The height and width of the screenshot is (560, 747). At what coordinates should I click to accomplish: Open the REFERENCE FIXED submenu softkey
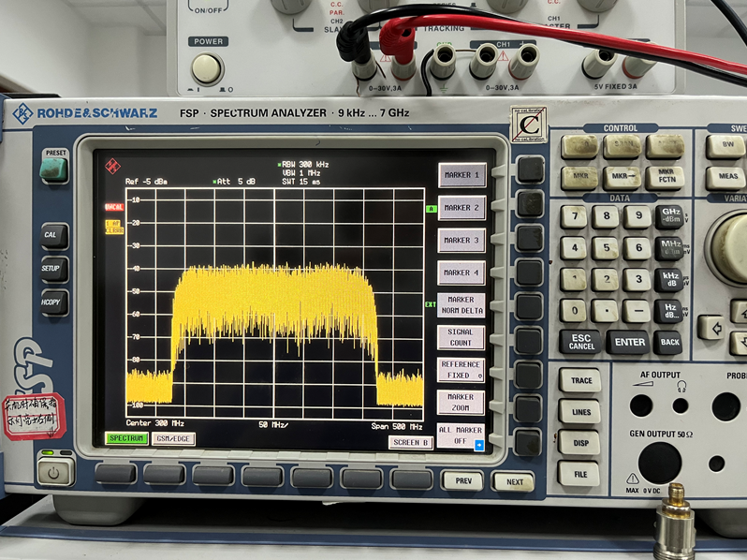[461, 370]
